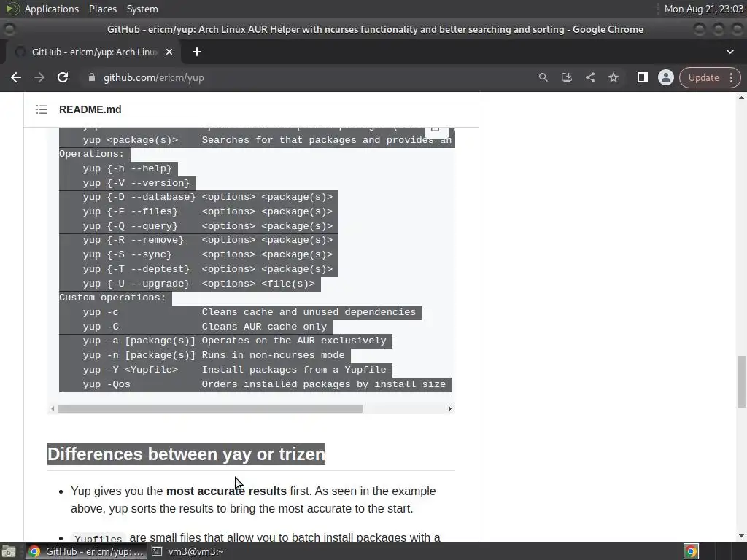Bookmark this page with the star

pyautogui.click(x=613, y=77)
